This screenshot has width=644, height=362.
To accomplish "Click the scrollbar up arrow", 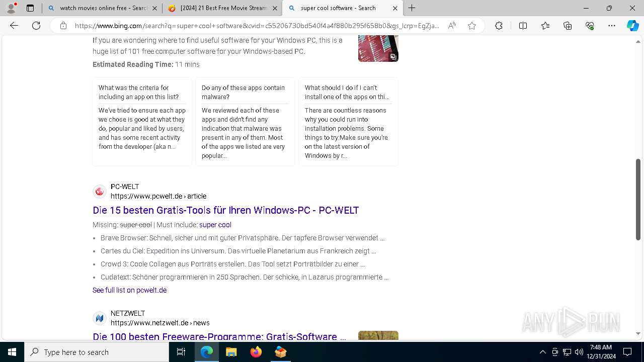I will point(638,41).
